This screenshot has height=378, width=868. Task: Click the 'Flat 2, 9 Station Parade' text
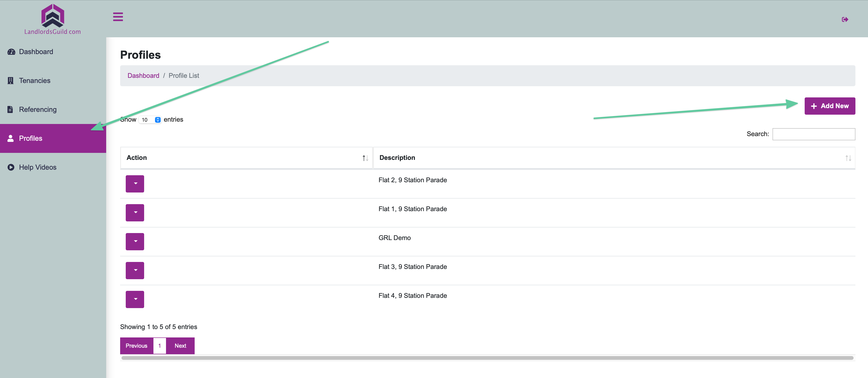(x=412, y=180)
